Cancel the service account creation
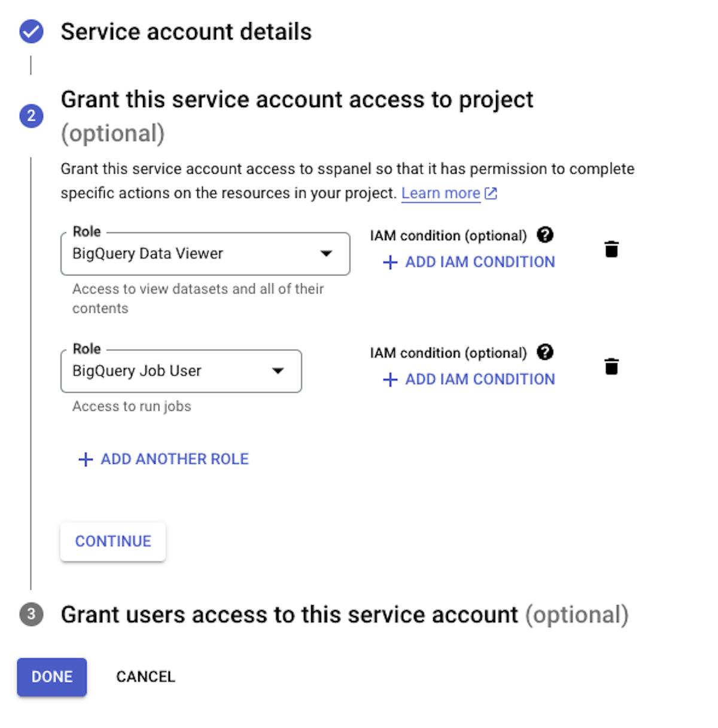 pyautogui.click(x=145, y=677)
